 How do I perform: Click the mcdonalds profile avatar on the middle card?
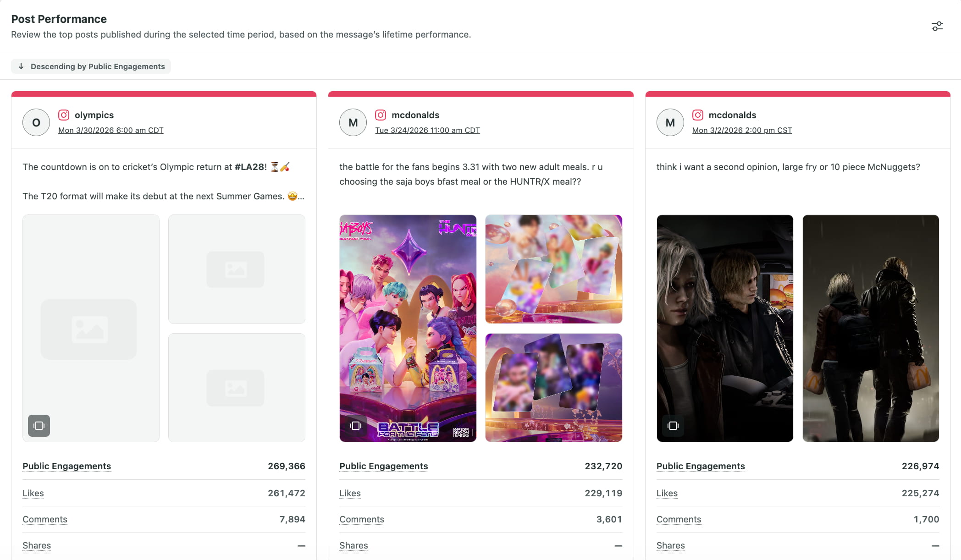coord(353,122)
